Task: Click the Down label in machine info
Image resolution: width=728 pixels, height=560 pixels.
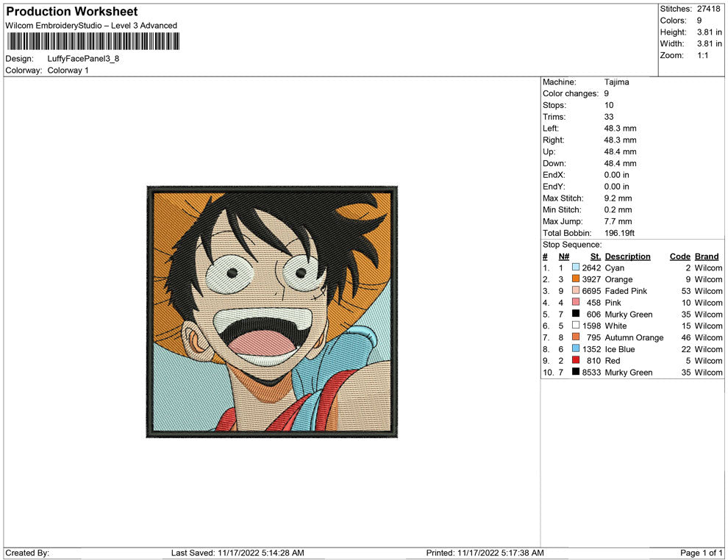Action: pos(554,163)
